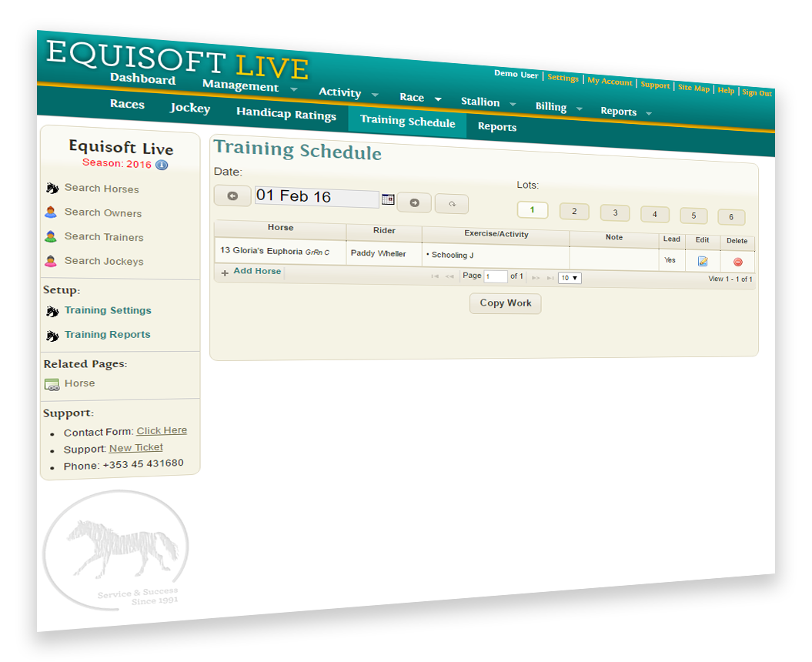Open the Help link
Image resolution: width=812 pixels, height=662 pixels.
(726, 91)
